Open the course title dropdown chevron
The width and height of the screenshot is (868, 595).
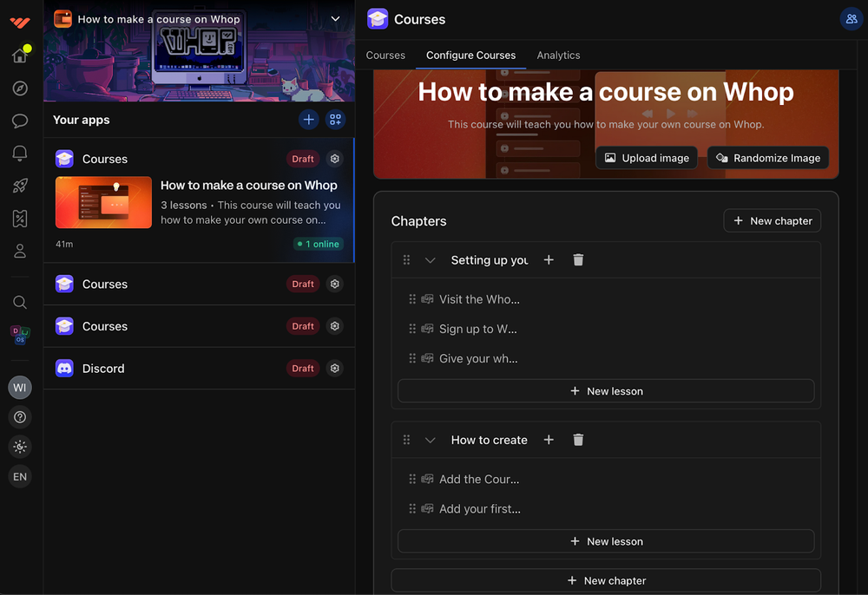335,17
